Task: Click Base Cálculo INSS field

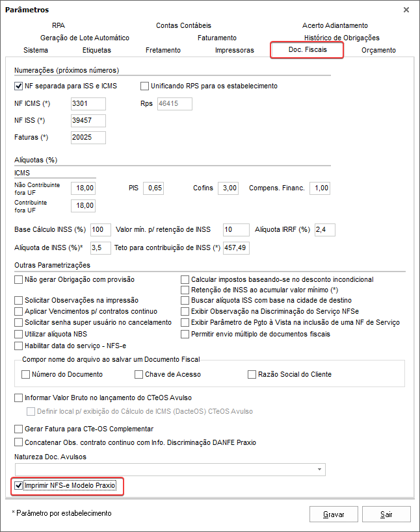Action: point(101,230)
